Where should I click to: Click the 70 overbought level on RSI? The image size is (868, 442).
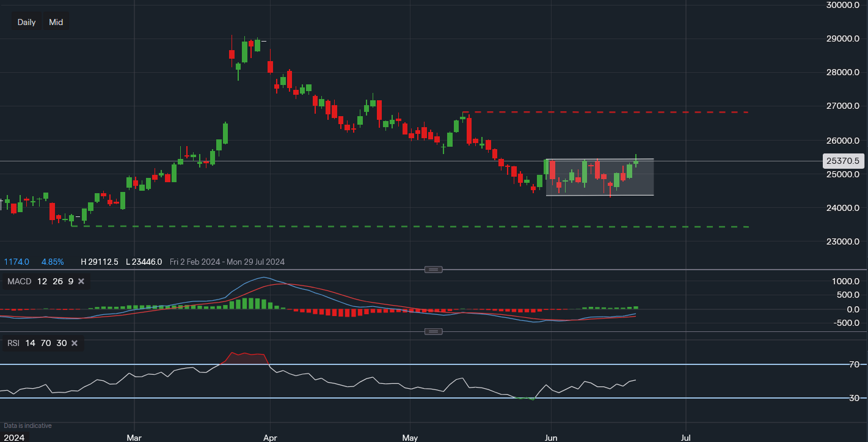[x=854, y=364]
